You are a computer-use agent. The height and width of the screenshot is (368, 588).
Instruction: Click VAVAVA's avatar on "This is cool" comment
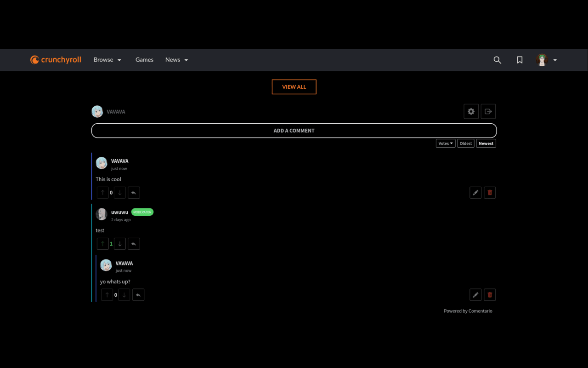coord(102,163)
